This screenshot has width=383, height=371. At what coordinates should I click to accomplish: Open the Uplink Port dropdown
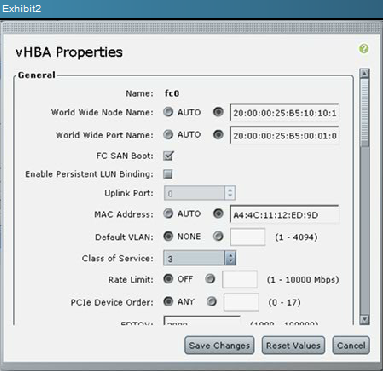pyautogui.click(x=200, y=193)
